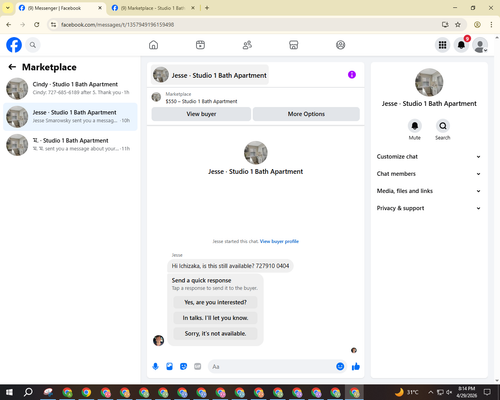Send quick reply "In talks. I'll let you know."
The image size is (500, 400).
tap(215, 318)
